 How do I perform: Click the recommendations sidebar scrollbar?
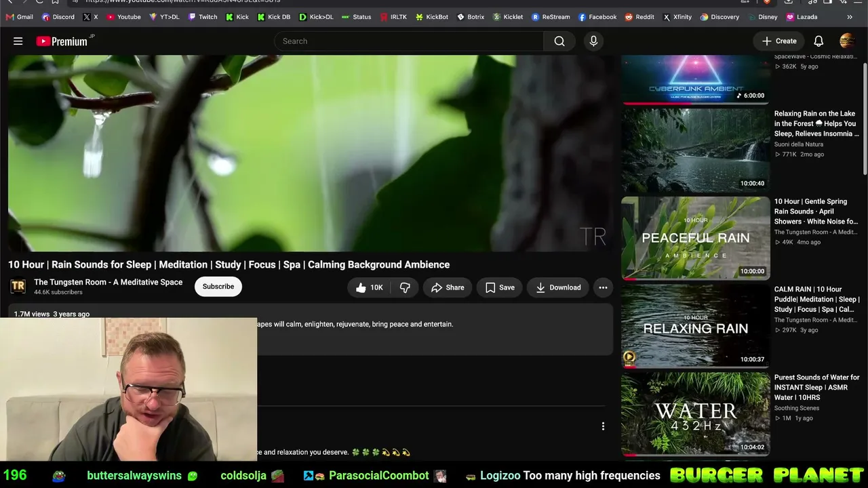pyautogui.click(x=865, y=119)
